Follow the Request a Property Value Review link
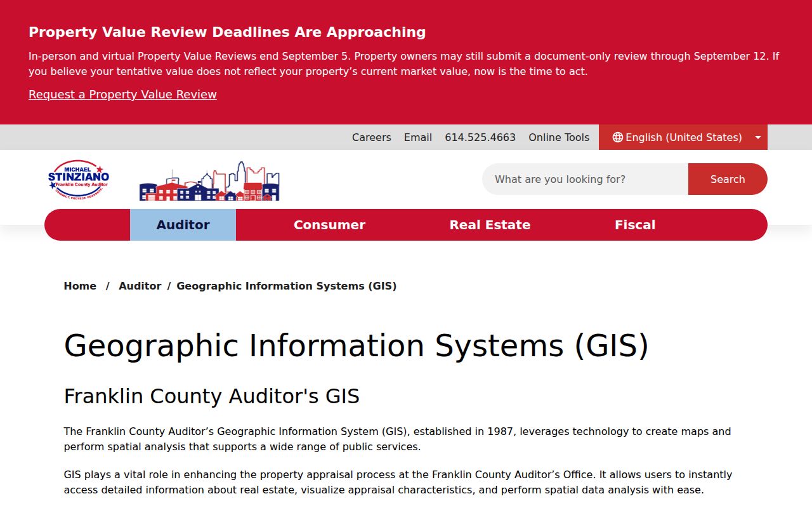812x508 pixels. (122, 95)
